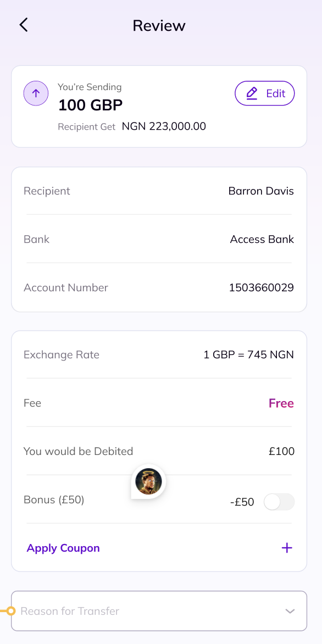The image size is (322, 644).
Task: Select the NGN 223,000.00 recipient amount
Action: 164,126
